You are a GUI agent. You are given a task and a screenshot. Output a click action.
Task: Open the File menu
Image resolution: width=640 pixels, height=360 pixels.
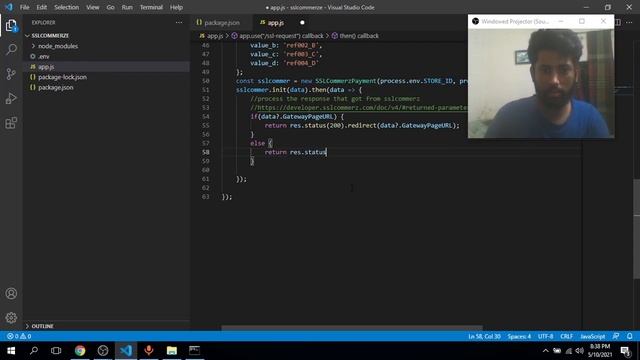(24, 7)
